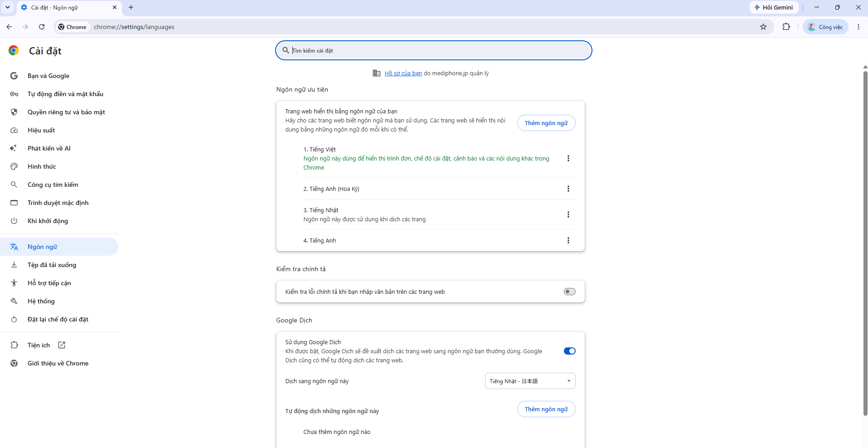Click the forward navigation arrow

(25, 27)
